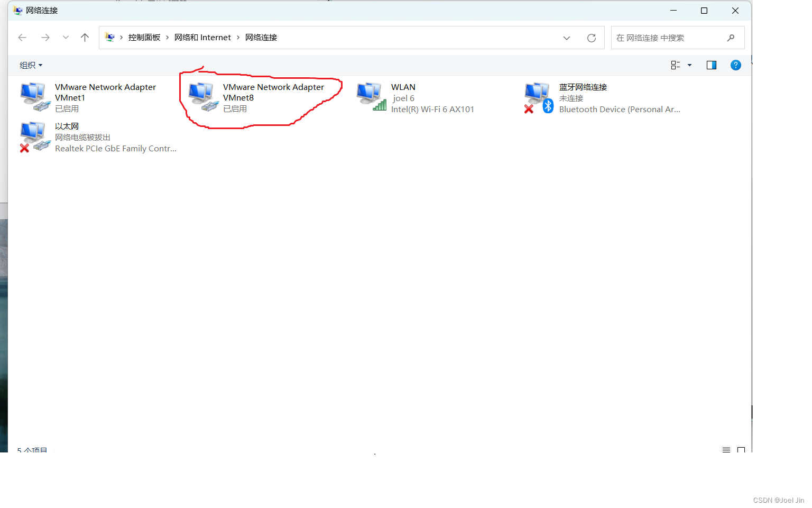Screen dimensions: 812x508
Task: Click the joel 6 network name
Action: (403, 98)
